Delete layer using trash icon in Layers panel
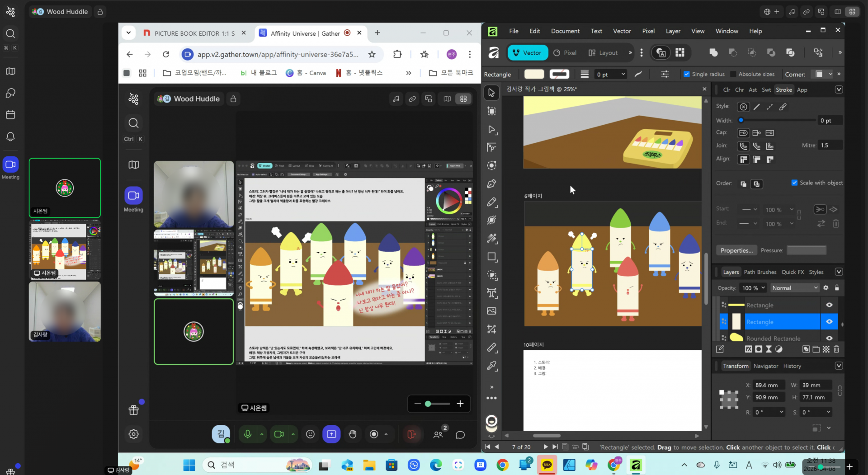 [836, 349]
